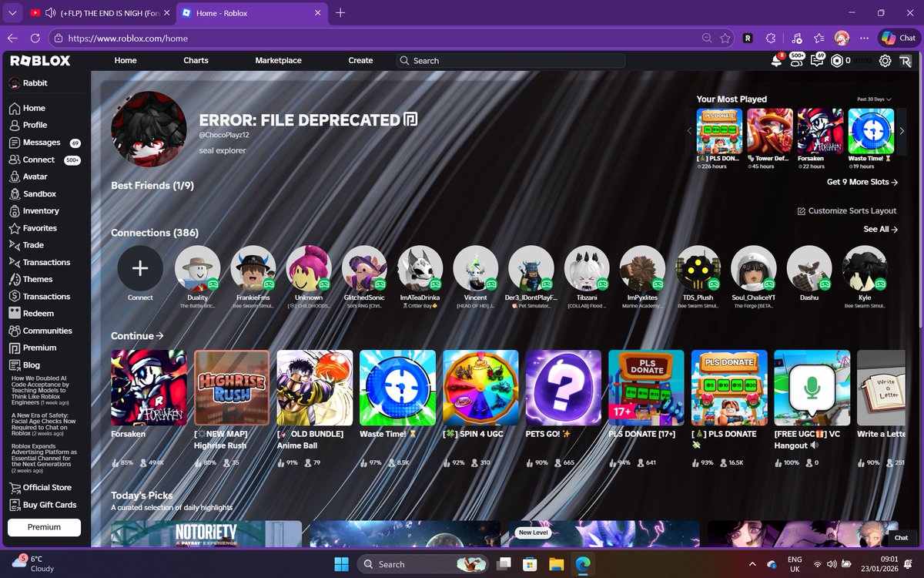Open header connections icon with 500+ badge

795,60
